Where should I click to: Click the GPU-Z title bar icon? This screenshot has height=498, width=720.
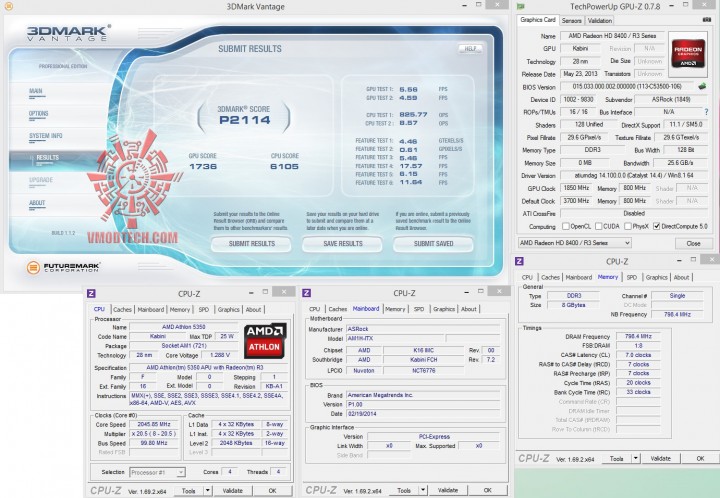tap(521, 6)
